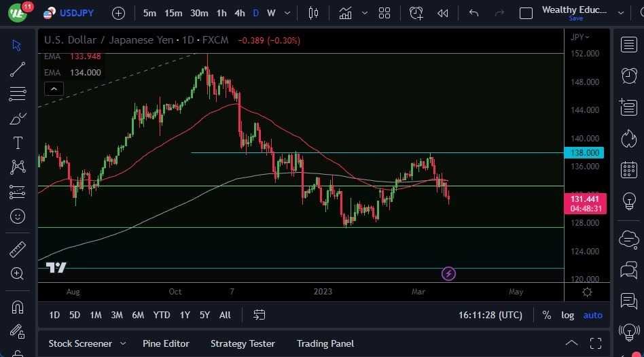Viewport: 644px width, 357px height.
Task: Open the Pine Editor tab
Action: tap(166, 343)
